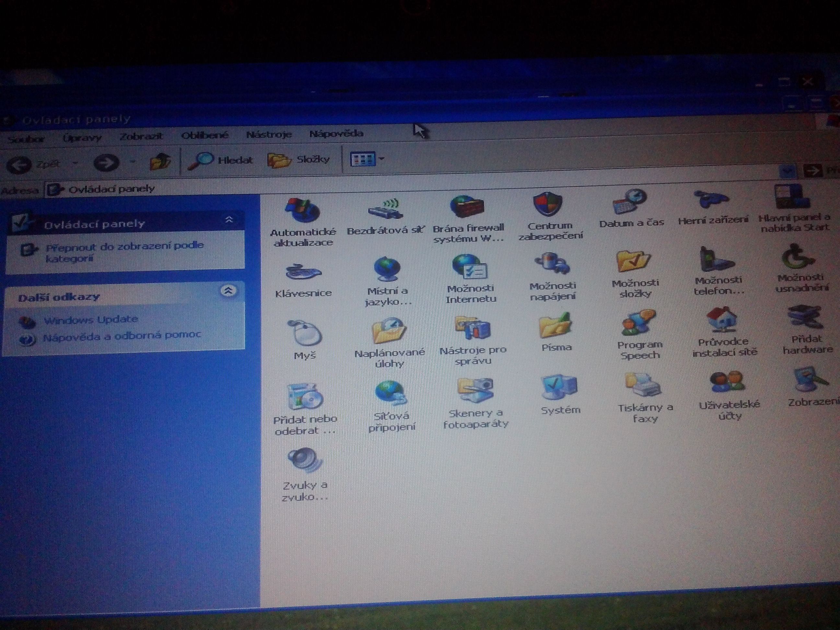Open Centrum zabezpečení shield icon

tap(547, 204)
